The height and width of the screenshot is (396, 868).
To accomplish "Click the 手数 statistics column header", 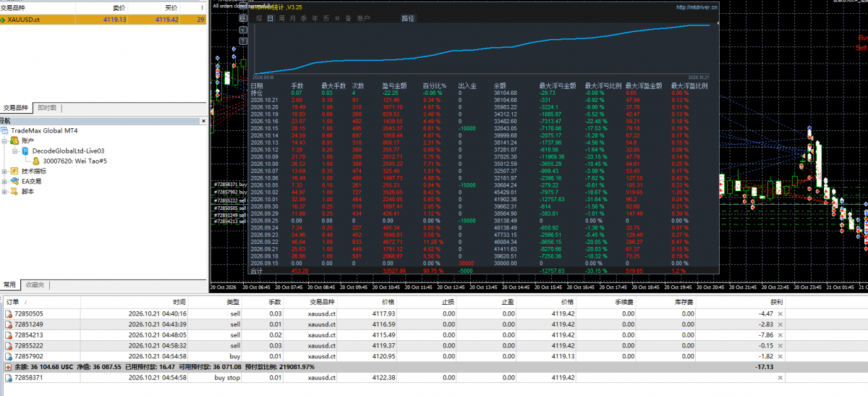I will pyautogui.click(x=297, y=85).
